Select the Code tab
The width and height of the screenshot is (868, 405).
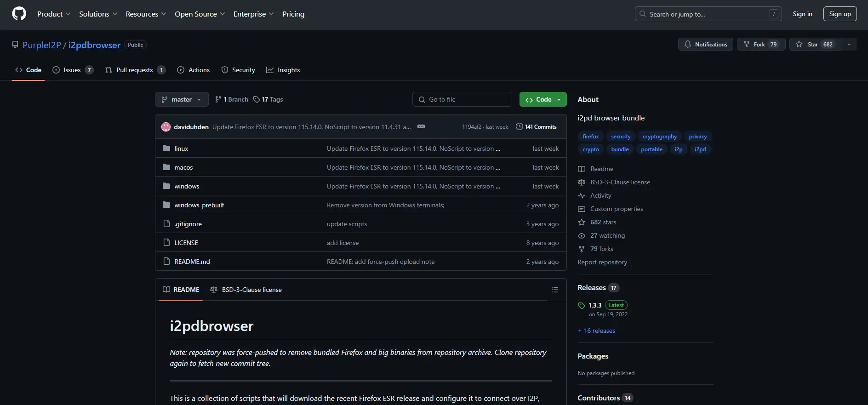click(x=29, y=70)
